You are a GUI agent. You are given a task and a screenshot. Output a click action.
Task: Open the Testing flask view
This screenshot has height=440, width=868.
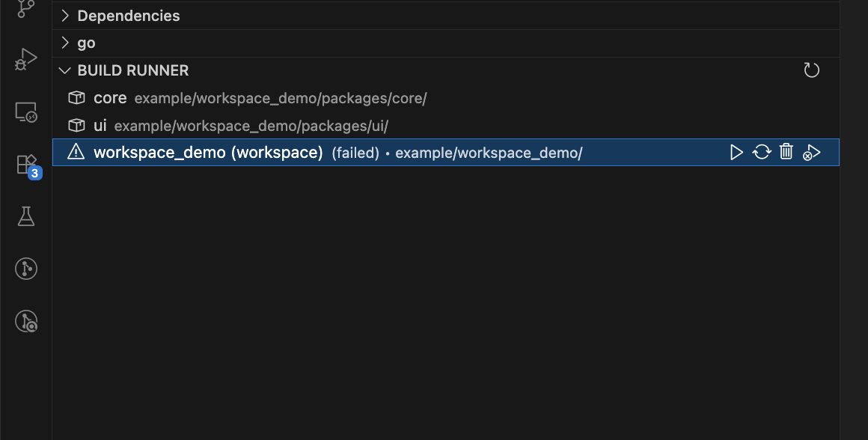25,216
